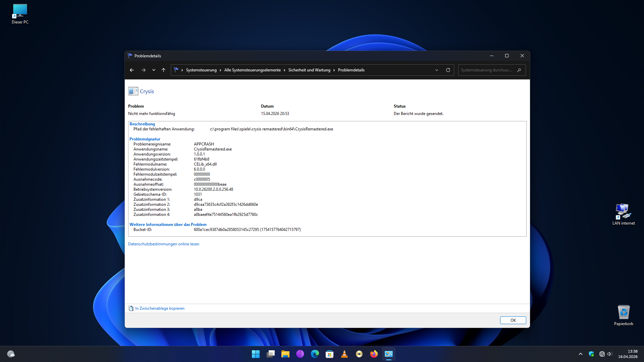The height and width of the screenshot is (362, 644).
Task: Navigate to Alle Systemsteuerungselemente breadcrumb
Action: pos(252,70)
